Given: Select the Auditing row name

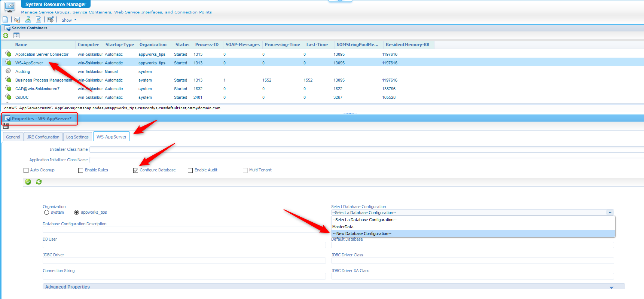Looking at the screenshot, I should click(x=22, y=71).
